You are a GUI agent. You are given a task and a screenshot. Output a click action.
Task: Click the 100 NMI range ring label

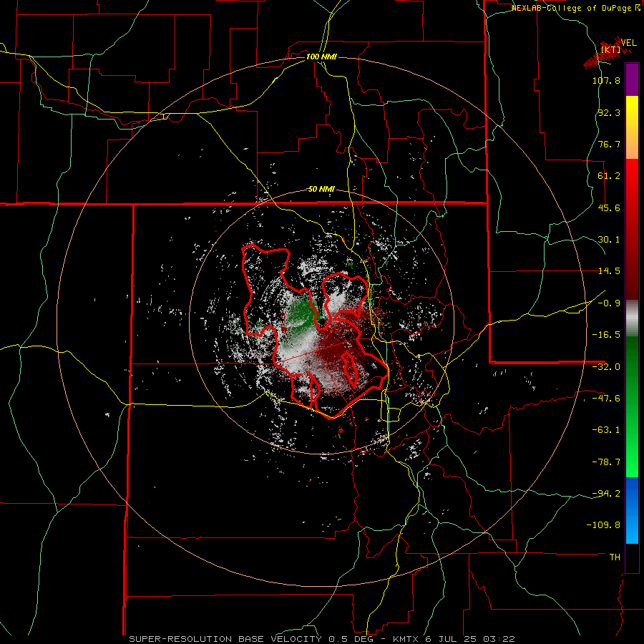point(321,57)
